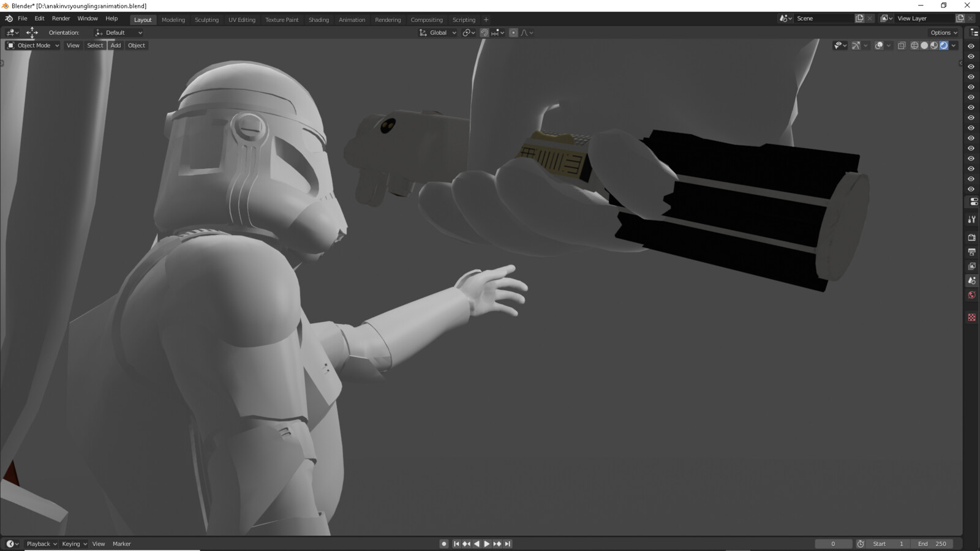
Task: Toggle the use preview range clock
Action: 861,544
